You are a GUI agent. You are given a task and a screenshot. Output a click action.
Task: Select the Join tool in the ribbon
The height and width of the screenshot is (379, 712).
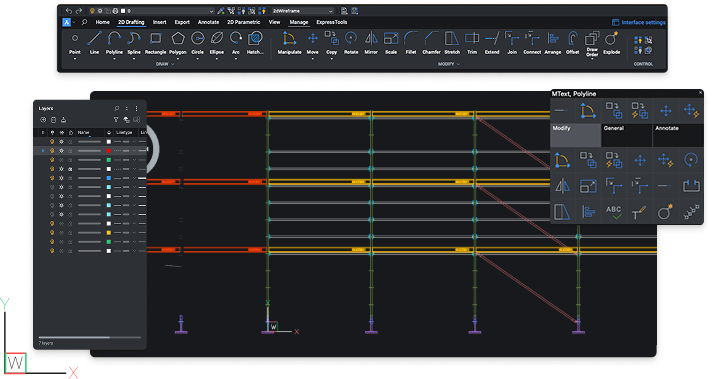(512, 43)
